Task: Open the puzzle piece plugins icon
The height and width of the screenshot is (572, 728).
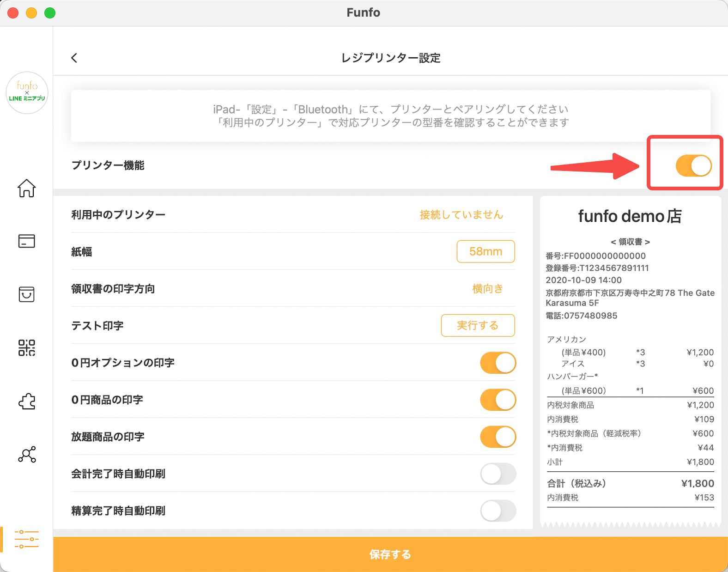Action: [26, 402]
